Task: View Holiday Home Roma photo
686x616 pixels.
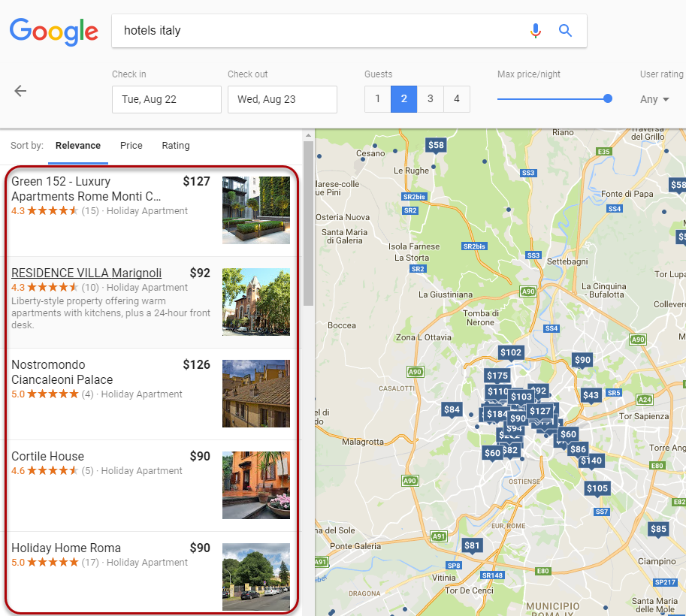Action: [x=256, y=577]
